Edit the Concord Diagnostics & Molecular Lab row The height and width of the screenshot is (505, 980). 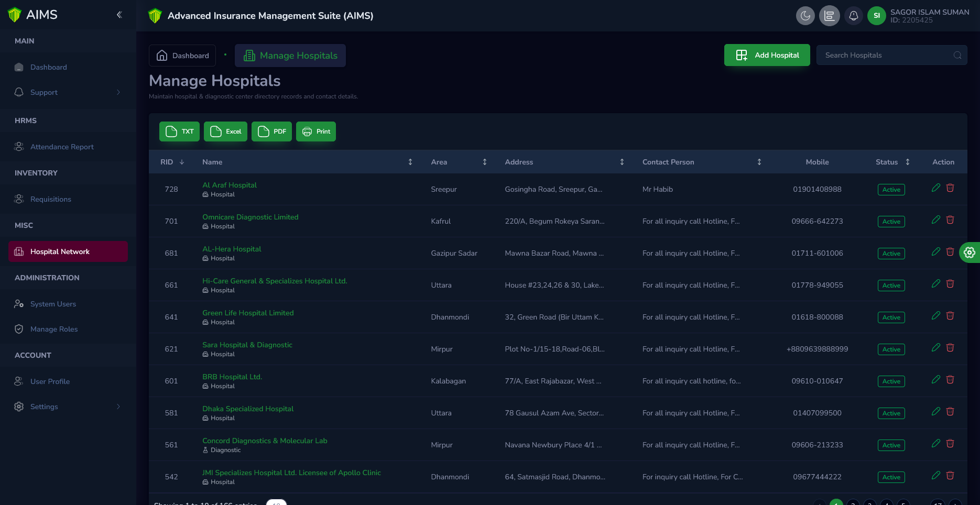(936, 444)
